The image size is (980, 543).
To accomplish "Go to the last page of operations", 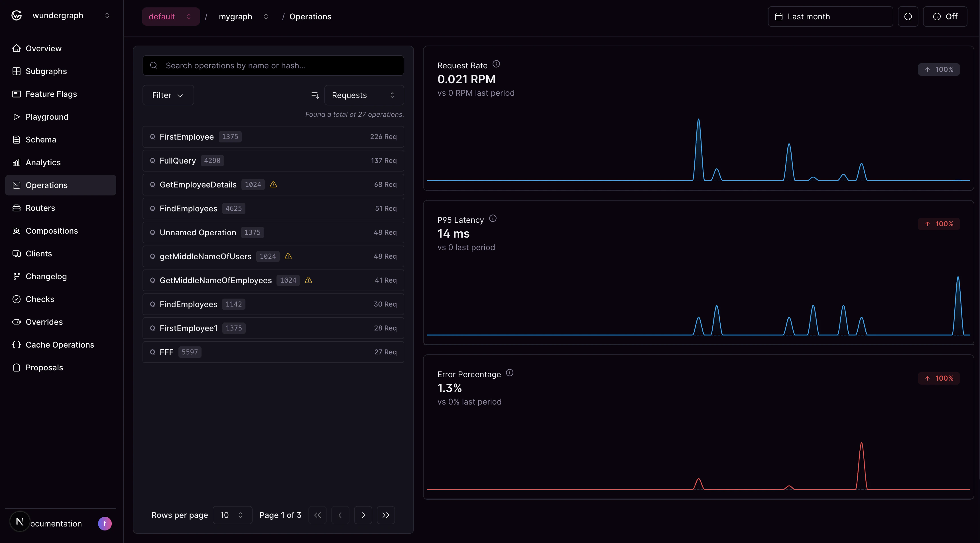I will pyautogui.click(x=386, y=515).
